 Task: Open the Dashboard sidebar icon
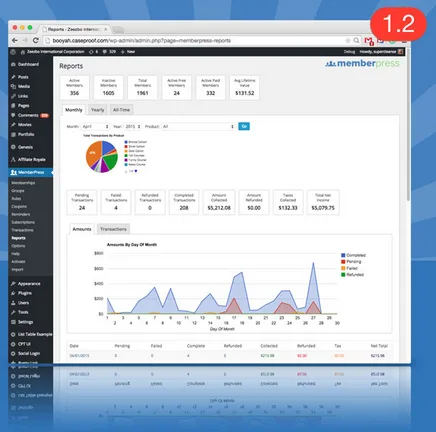click(x=13, y=64)
